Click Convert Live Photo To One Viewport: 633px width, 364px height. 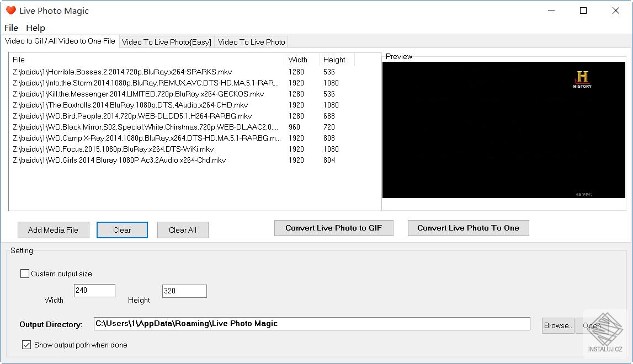point(469,228)
